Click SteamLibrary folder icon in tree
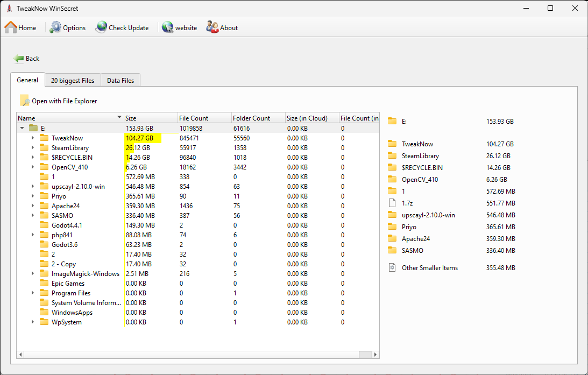Screen dimensions: 588x375 [44, 147]
